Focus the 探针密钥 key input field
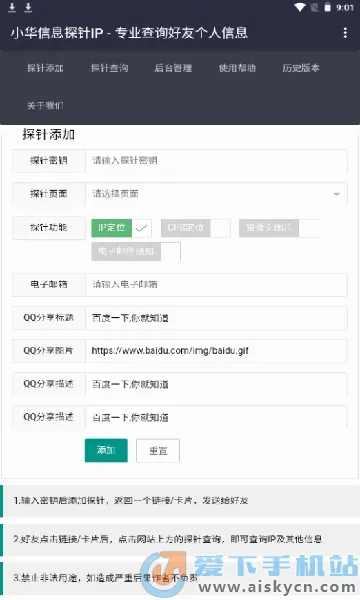Viewport: 360px width, 600px height. tap(216, 161)
